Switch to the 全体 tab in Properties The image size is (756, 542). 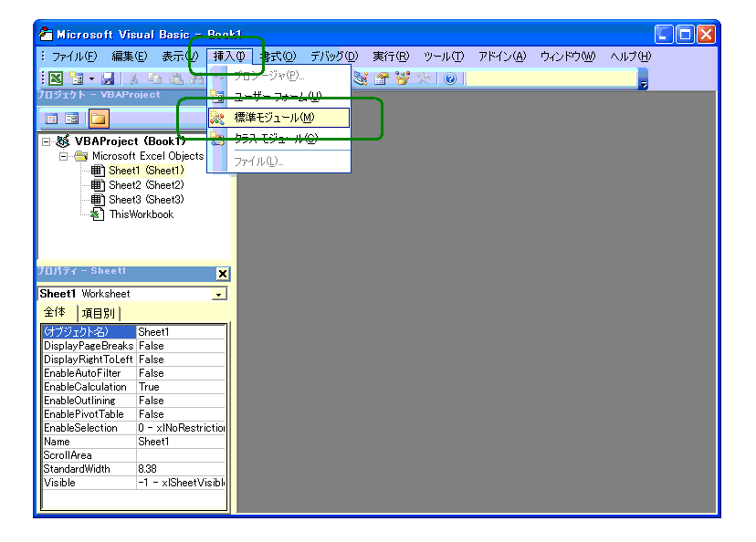[x=56, y=313]
